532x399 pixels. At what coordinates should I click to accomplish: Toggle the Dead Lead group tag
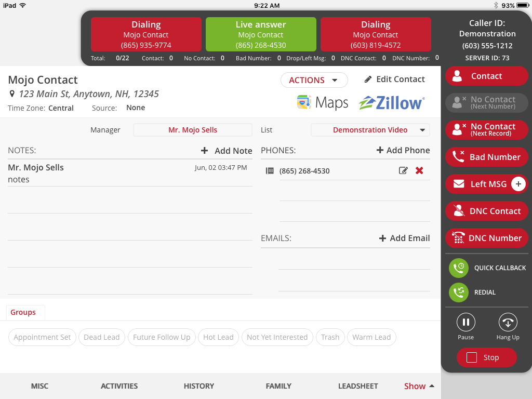tap(101, 337)
